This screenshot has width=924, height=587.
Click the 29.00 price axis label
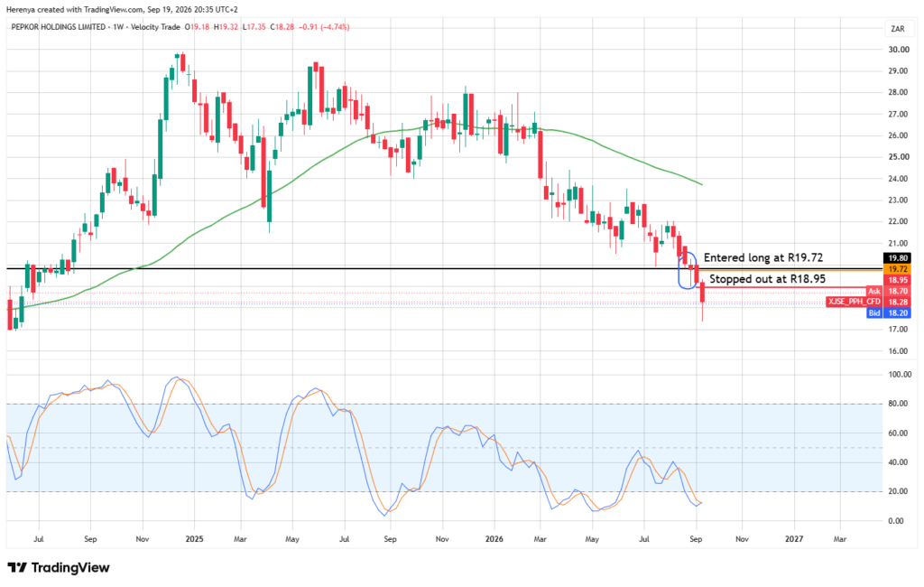tap(898, 70)
